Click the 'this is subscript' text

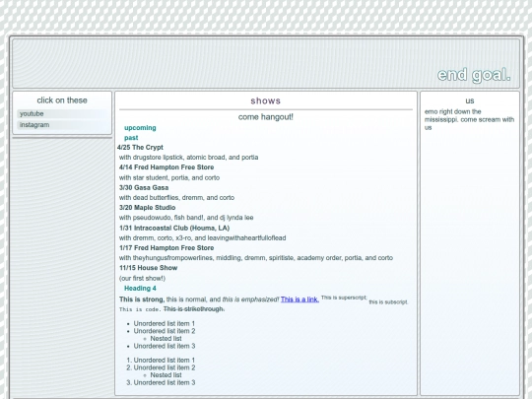[x=388, y=302]
